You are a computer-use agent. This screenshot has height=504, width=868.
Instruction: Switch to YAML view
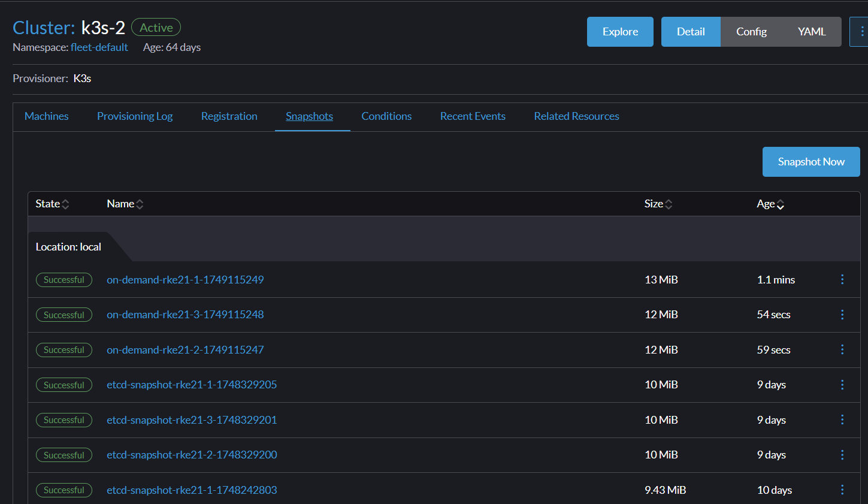pos(812,32)
